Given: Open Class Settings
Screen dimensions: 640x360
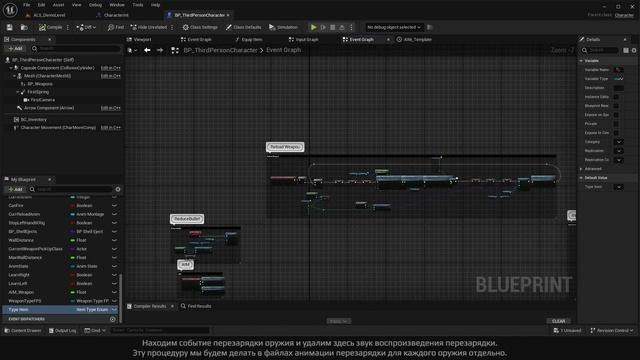Looking at the screenshot, I should click(x=200, y=27).
